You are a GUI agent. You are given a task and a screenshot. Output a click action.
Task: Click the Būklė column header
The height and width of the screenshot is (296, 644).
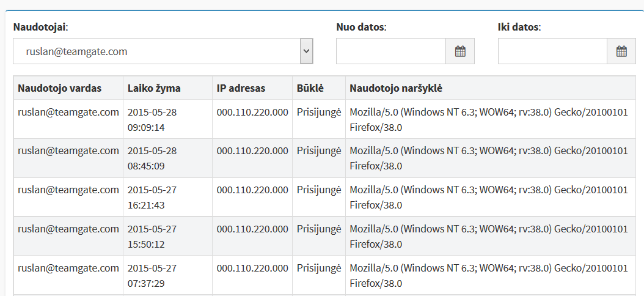pos(310,88)
